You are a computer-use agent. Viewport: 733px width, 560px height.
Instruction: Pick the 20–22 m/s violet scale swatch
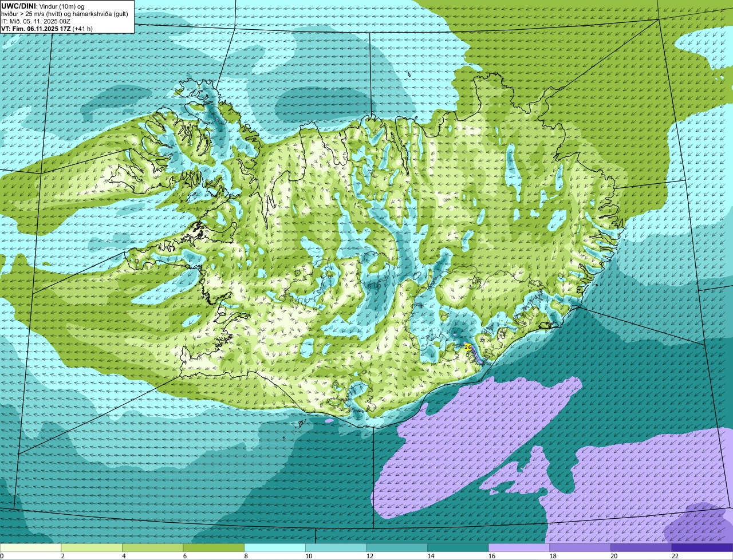[x=641, y=547]
